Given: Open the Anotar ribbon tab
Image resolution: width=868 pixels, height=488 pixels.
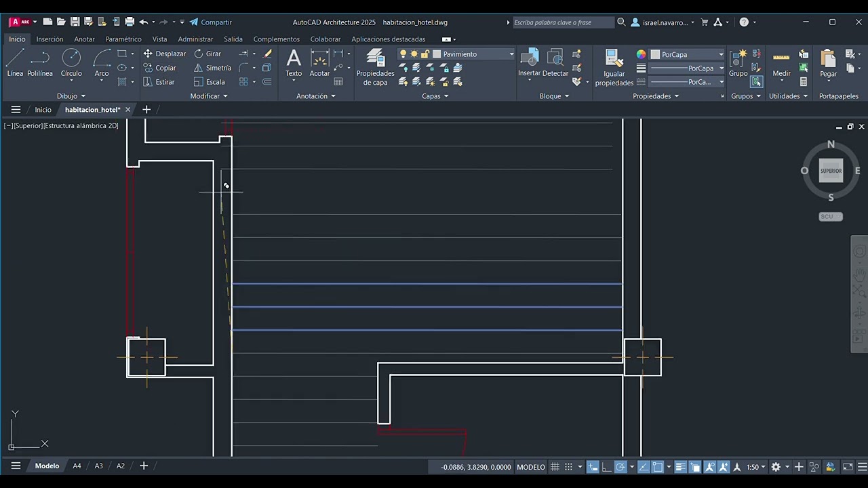Looking at the screenshot, I should click(x=84, y=39).
